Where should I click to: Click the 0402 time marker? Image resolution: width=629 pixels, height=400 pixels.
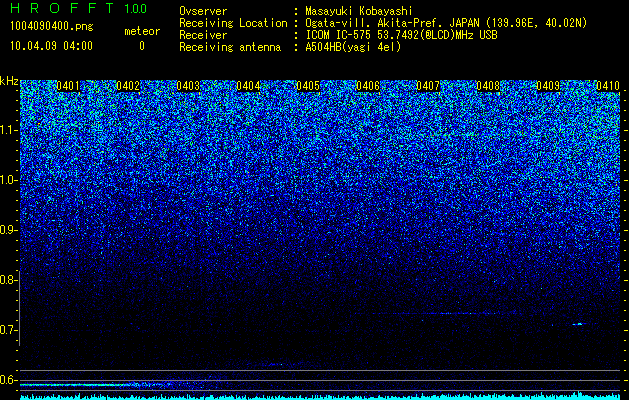tap(128, 86)
